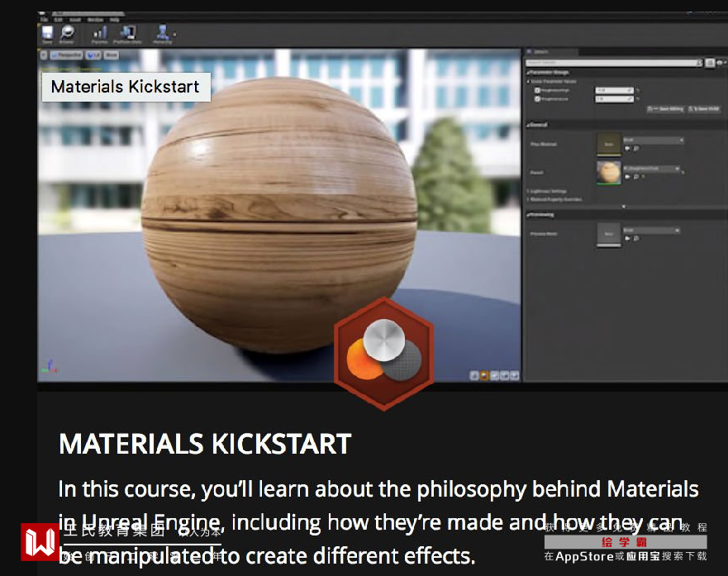The height and width of the screenshot is (576, 728).
Task: Switch preview shape to cube
Action: pos(505,375)
